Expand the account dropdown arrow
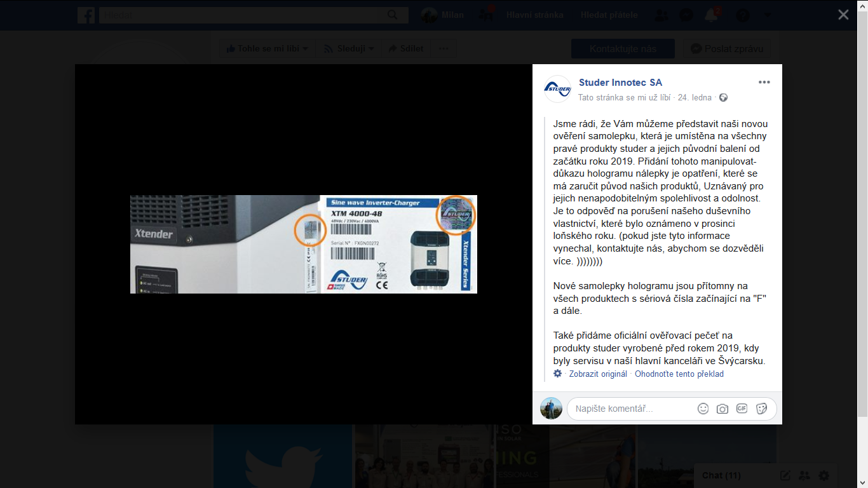The height and width of the screenshot is (488, 868). [767, 15]
